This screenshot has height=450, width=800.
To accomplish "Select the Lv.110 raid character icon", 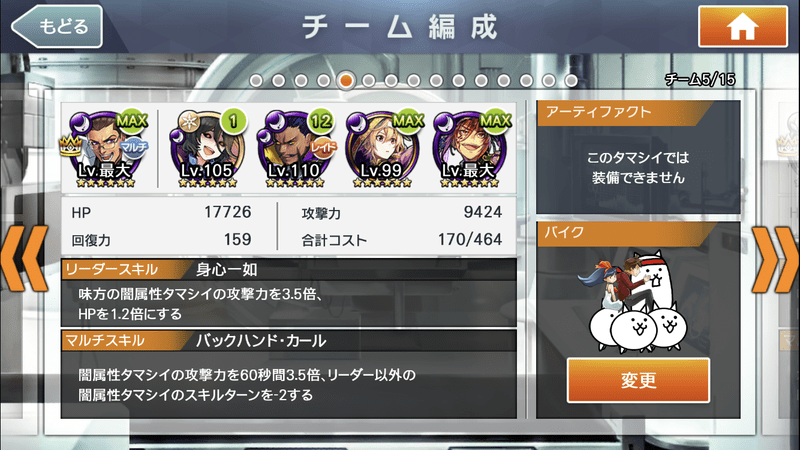I will point(296,148).
